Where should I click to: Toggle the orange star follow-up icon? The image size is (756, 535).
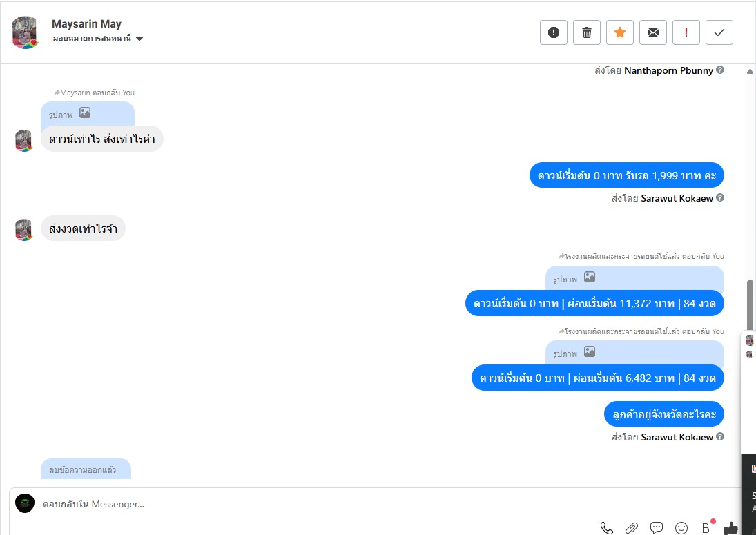(620, 32)
